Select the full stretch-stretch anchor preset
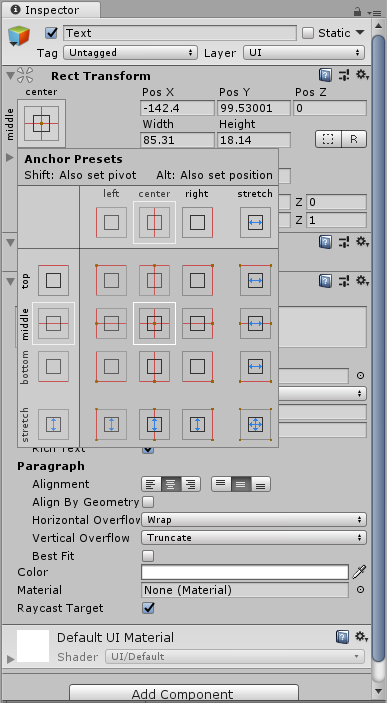Image resolution: width=387 pixels, height=703 pixels. 255,424
